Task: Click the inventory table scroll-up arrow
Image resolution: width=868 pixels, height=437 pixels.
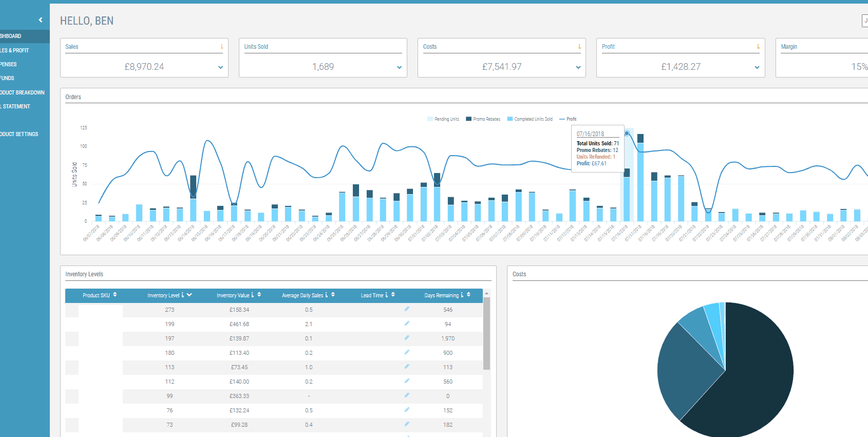Action: tap(486, 293)
